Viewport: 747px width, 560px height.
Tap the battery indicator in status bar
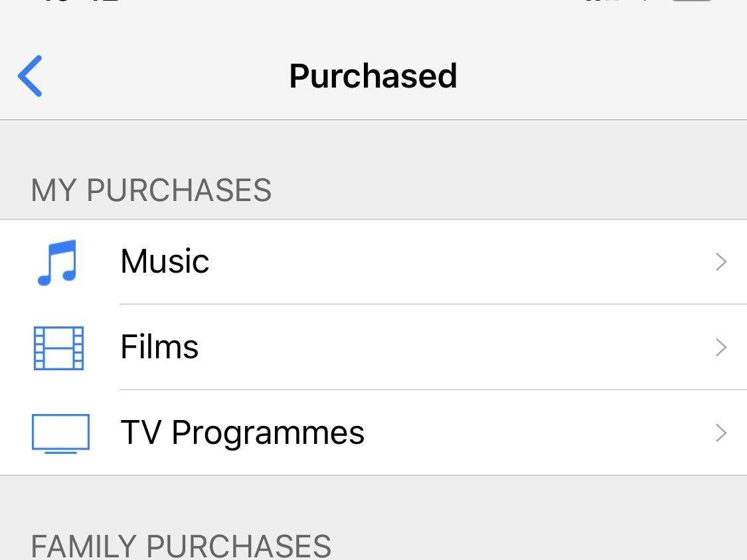coord(692,2)
